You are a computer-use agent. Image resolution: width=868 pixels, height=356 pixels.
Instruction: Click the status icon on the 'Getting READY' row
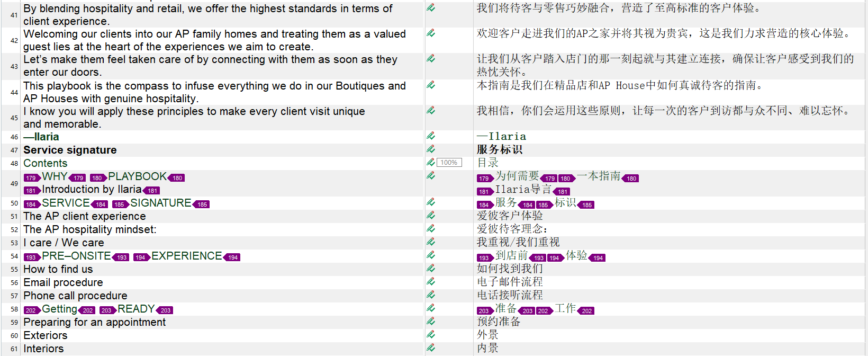(x=431, y=308)
